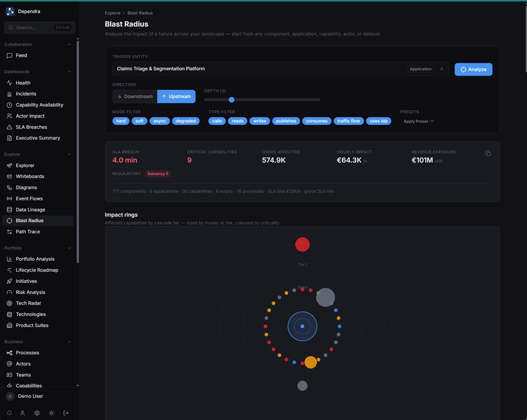Click the large red Tier 1 capability circle
This screenshot has height=420, width=527.
[302, 245]
